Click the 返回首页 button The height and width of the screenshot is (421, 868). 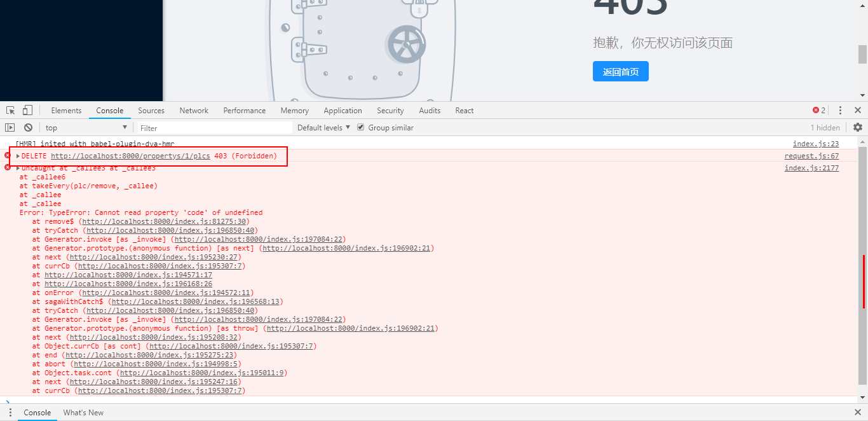[621, 71]
